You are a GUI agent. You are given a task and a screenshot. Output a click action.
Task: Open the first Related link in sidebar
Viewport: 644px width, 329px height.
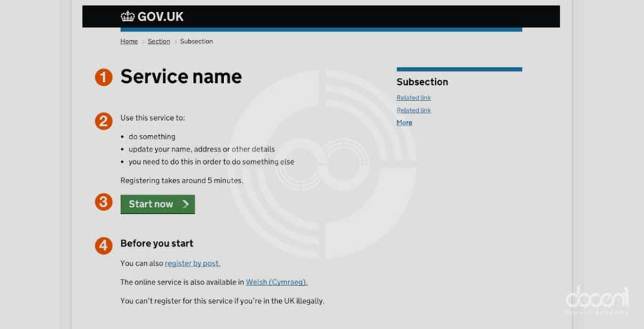point(414,98)
